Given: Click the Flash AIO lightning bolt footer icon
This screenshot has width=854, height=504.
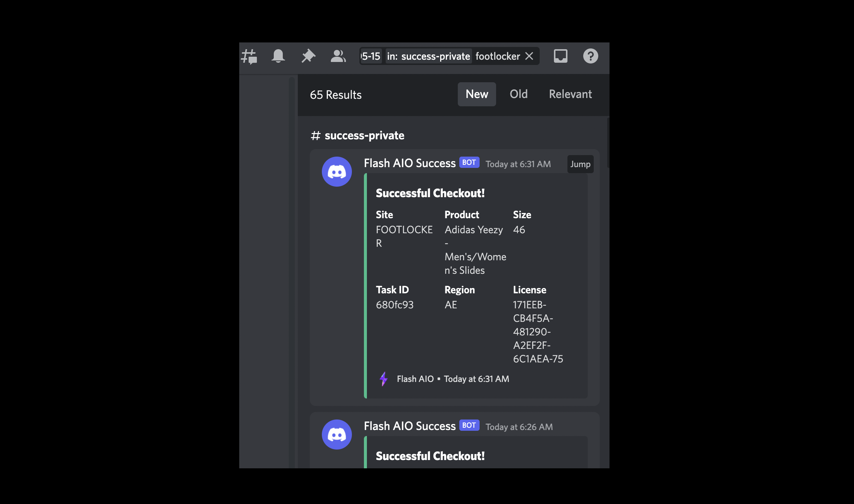Looking at the screenshot, I should pos(383,379).
